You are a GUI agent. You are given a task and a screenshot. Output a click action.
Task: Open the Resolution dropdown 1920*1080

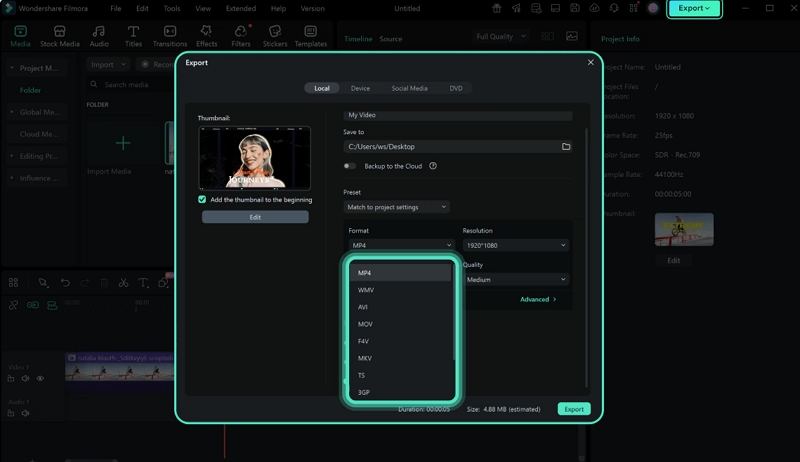(515, 245)
